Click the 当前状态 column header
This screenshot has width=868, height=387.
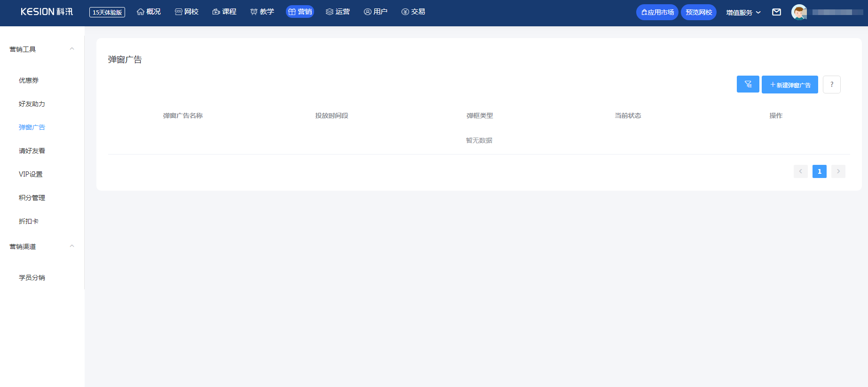[628, 116]
